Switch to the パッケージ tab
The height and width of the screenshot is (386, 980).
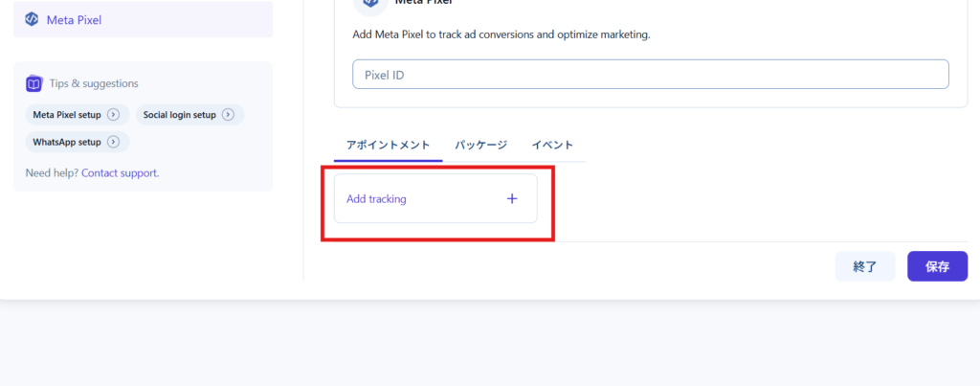pyautogui.click(x=480, y=146)
